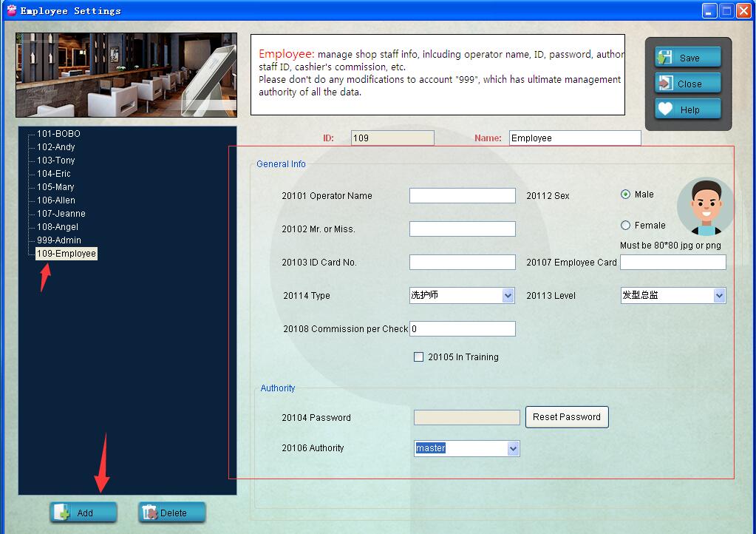The height and width of the screenshot is (534, 756).
Task: Open Help with the heart button
Action: pyautogui.click(x=687, y=109)
